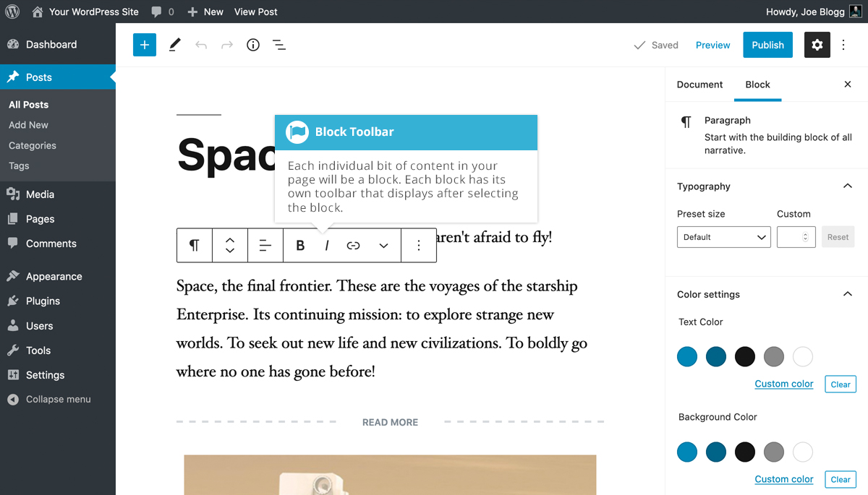Open the Block navigation list icon
This screenshot has width=868, height=495.
point(279,45)
